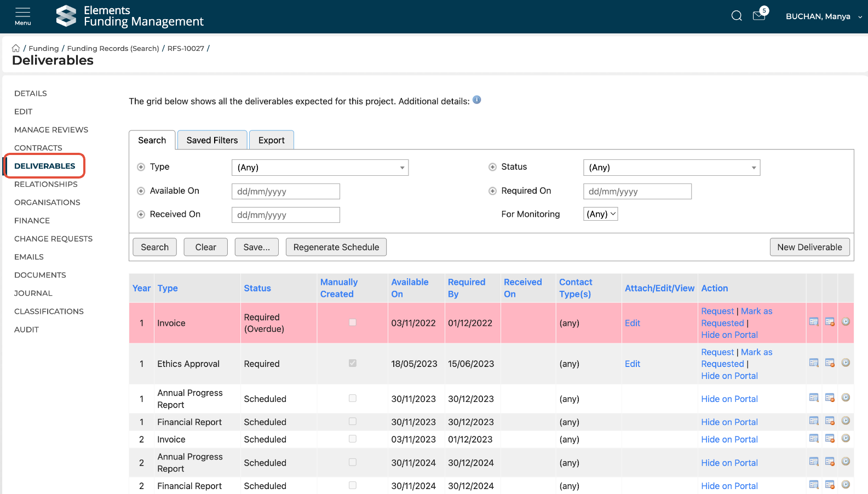Click the Regenerate Schedule button
Screen dimensions: 868x494
pyautogui.click(x=336, y=247)
